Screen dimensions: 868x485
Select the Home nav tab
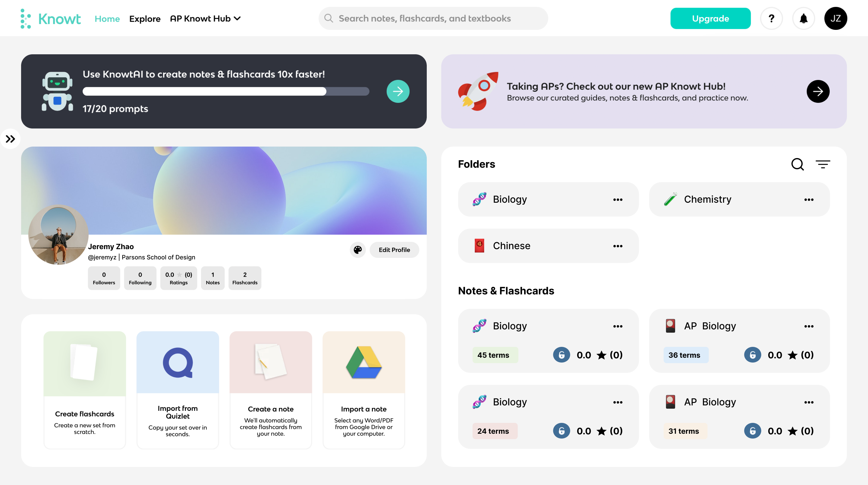[107, 19]
